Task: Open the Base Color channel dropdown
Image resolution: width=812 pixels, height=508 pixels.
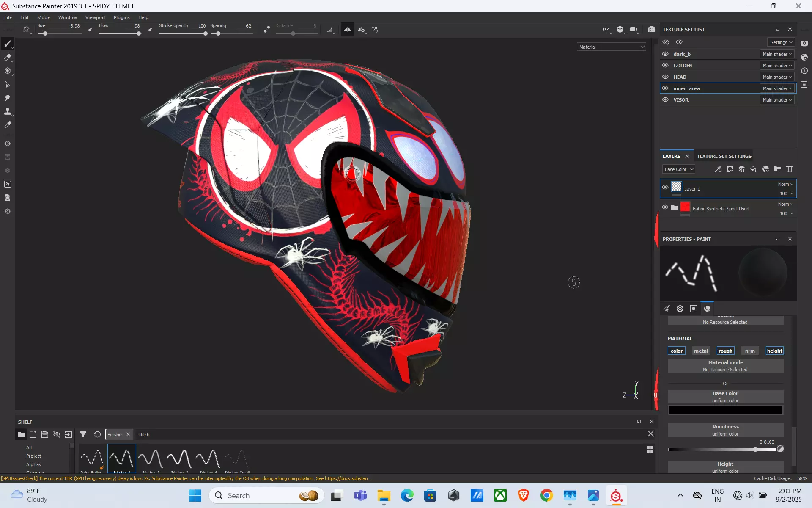Action: tap(678, 169)
